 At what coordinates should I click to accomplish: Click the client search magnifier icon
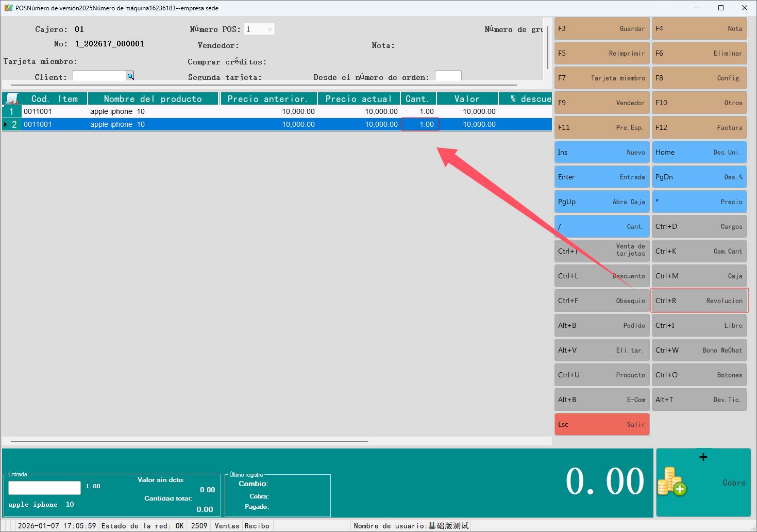[x=130, y=76]
